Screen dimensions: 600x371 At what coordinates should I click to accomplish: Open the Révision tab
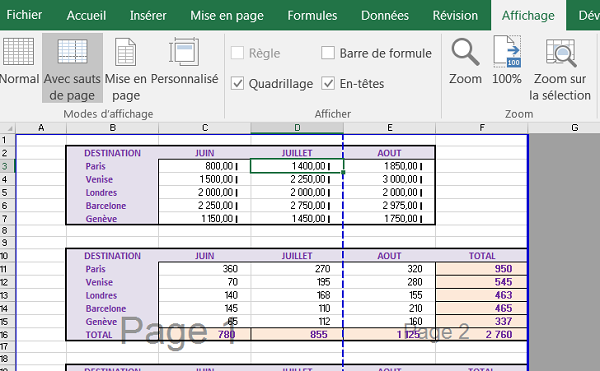click(455, 15)
